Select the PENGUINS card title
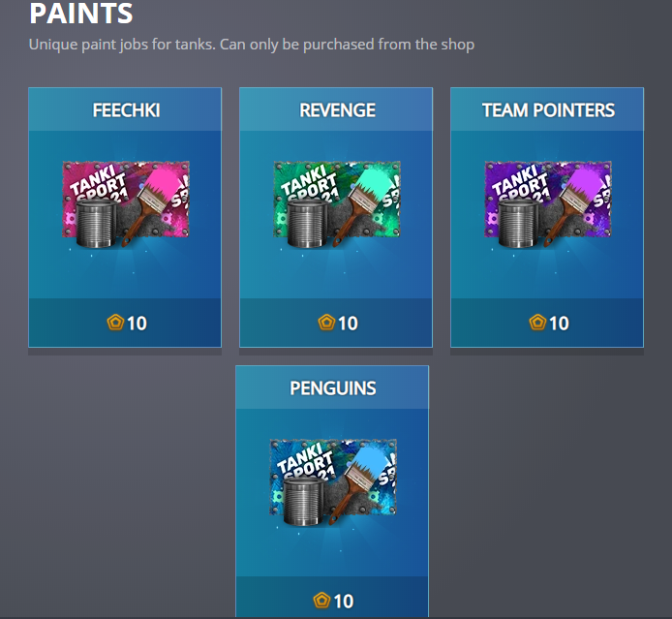This screenshot has height=619, width=672. (x=333, y=388)
